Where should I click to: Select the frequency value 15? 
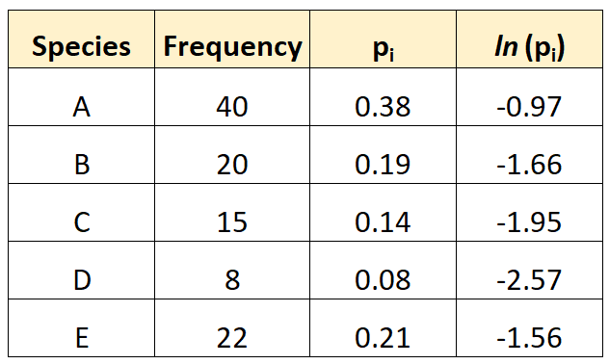point(232,213)
